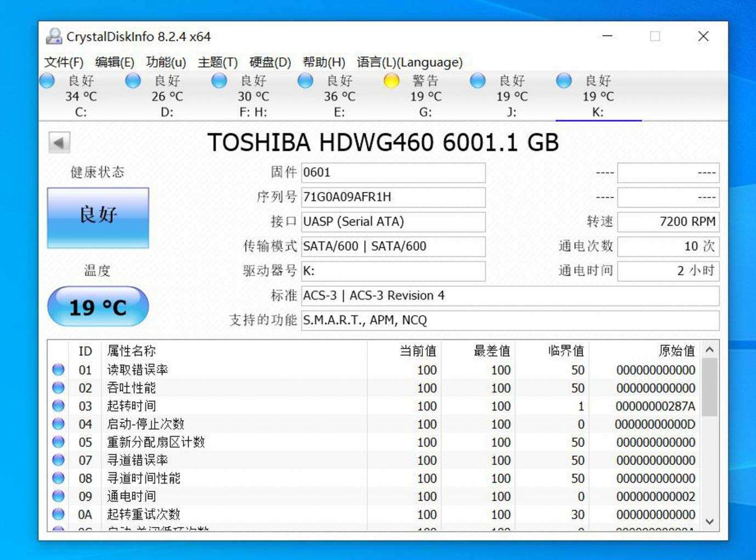Click raw value 000000000002
Image resolution: width=756 pixels, height=560 pixels.
click(656, 497)
